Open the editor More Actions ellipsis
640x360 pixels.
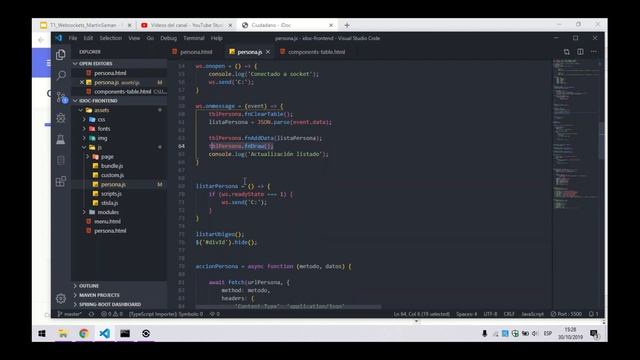pyautogui.click(x=593, y=52)
